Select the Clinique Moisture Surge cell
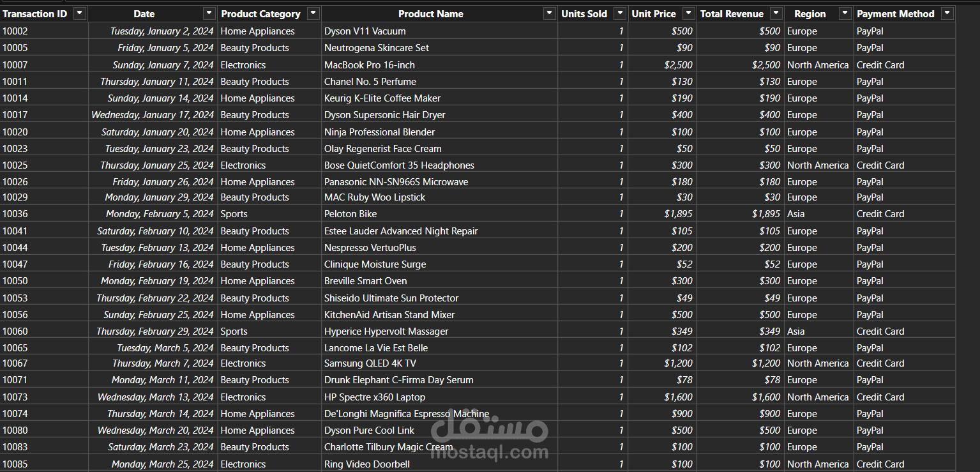Image resolution: width=980 pixels, height=472 pixels. click(439, 264)
